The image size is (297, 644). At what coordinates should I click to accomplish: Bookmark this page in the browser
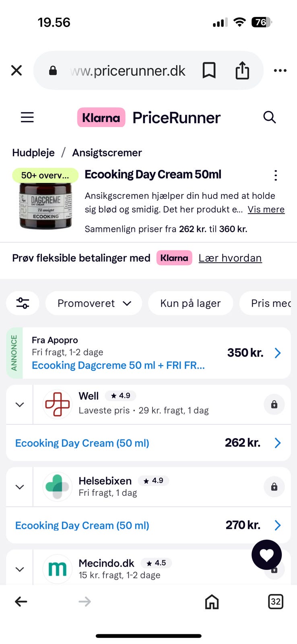[x=209, y=70]
